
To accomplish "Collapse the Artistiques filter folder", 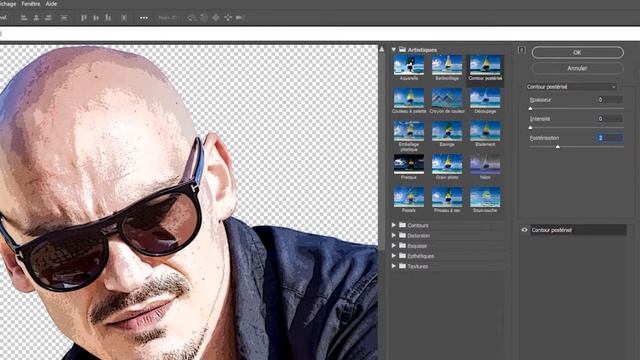I will [394, 49].
